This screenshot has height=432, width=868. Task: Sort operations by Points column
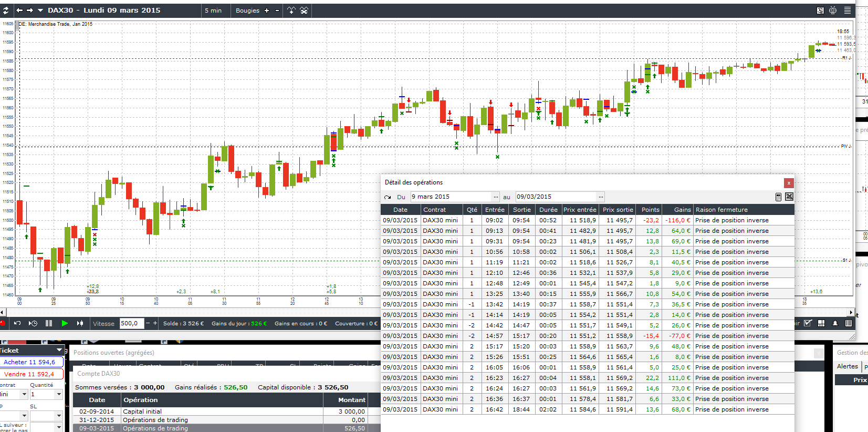click(x=649, y=210)
